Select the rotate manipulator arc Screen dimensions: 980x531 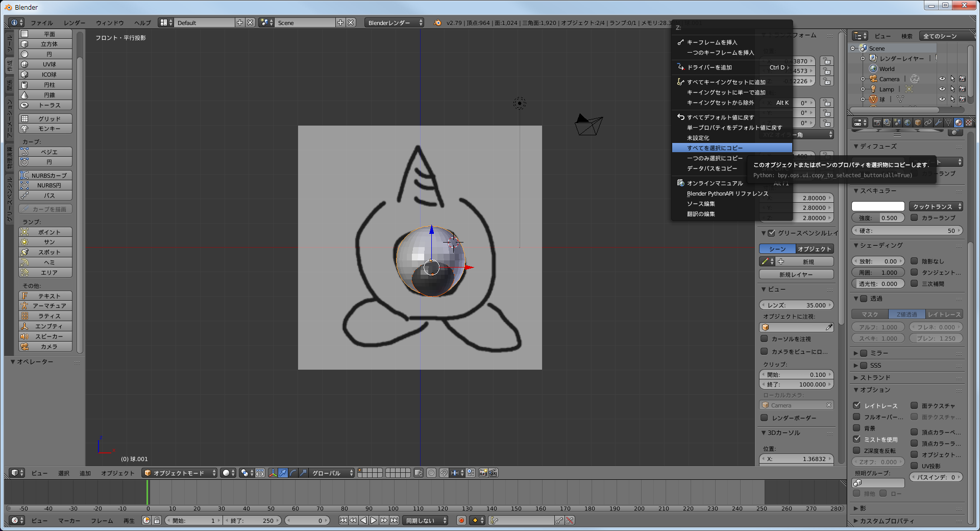point(293,473)
